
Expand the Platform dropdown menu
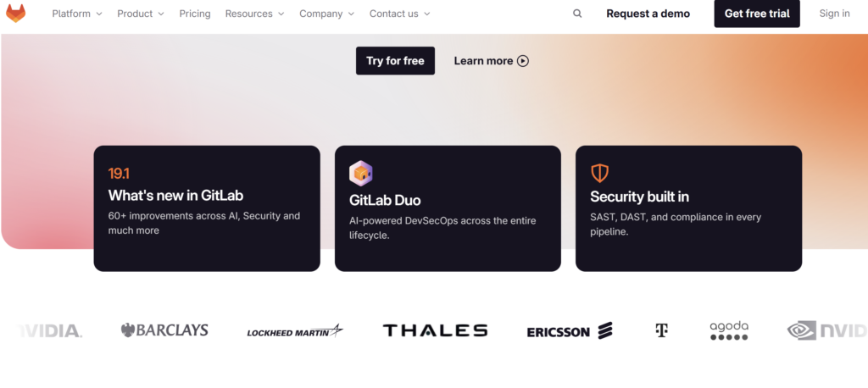77,14
